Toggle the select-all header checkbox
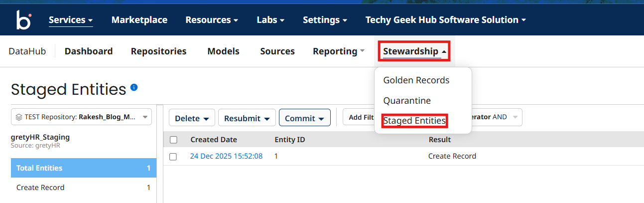Image resolution: width=644 pixels, height=203 pixels. pos(173,140)
